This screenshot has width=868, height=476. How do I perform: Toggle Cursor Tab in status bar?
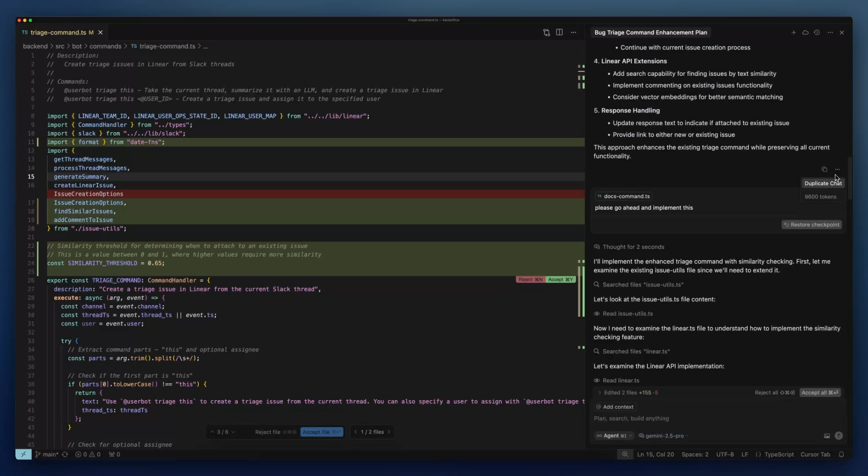tap(815, 454)
